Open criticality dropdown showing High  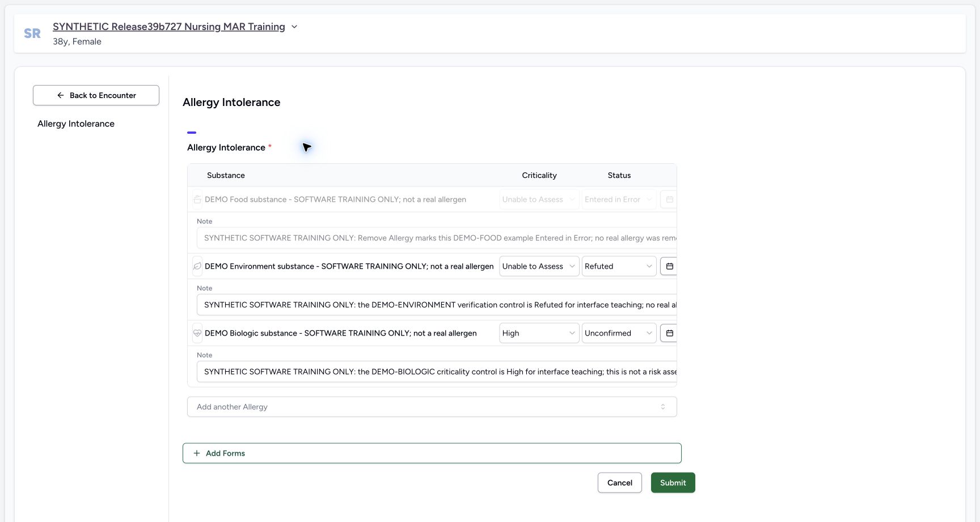[539, 333]
